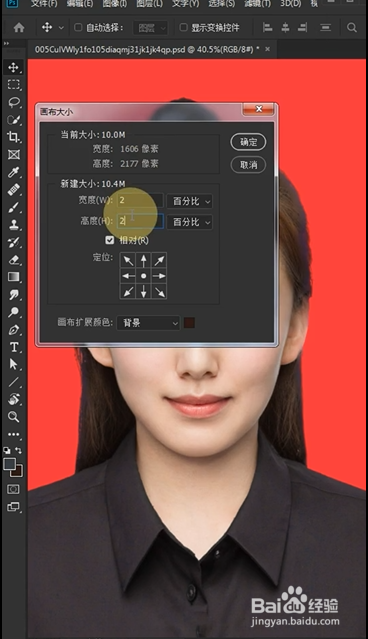Select the Crop tool
Screen dimensions: 368x639
(x=13, y=137)
